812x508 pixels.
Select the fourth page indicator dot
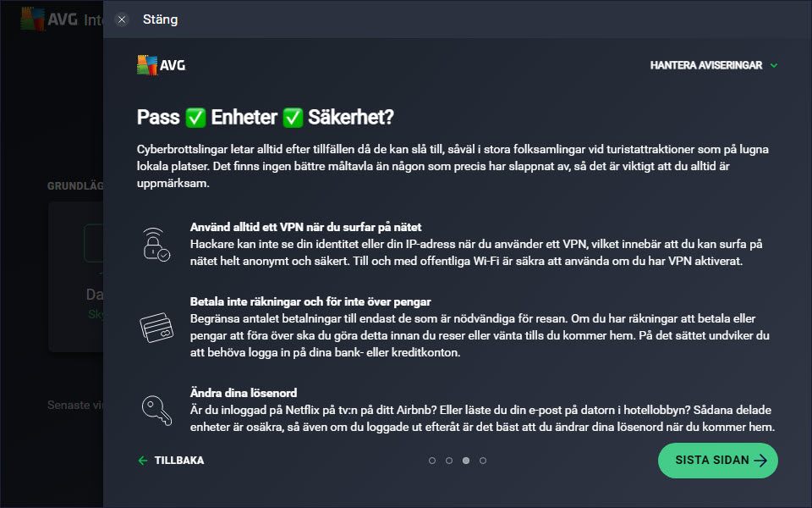483,461
